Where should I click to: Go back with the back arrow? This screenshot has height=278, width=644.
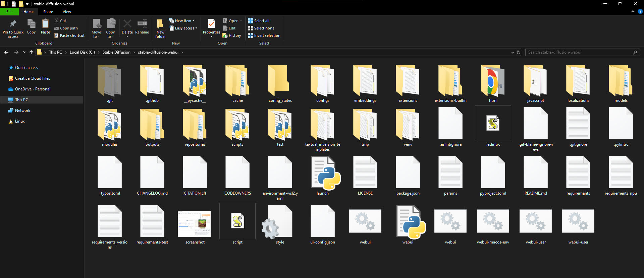(6, 52)
